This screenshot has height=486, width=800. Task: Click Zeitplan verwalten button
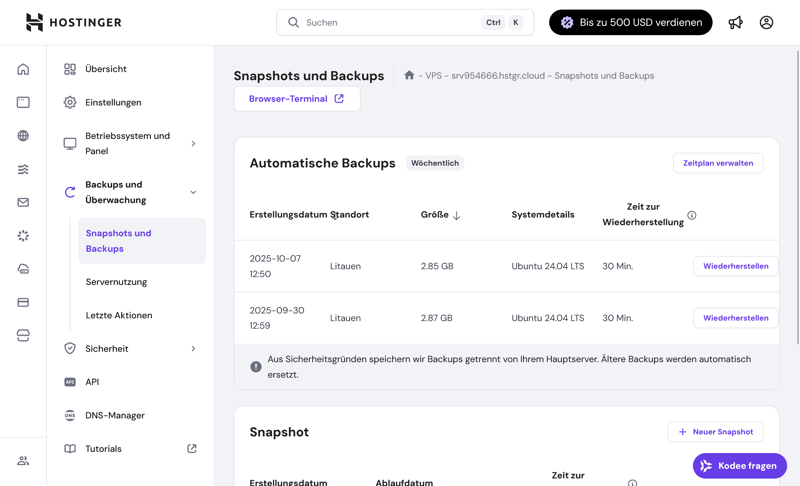[717, 163]
